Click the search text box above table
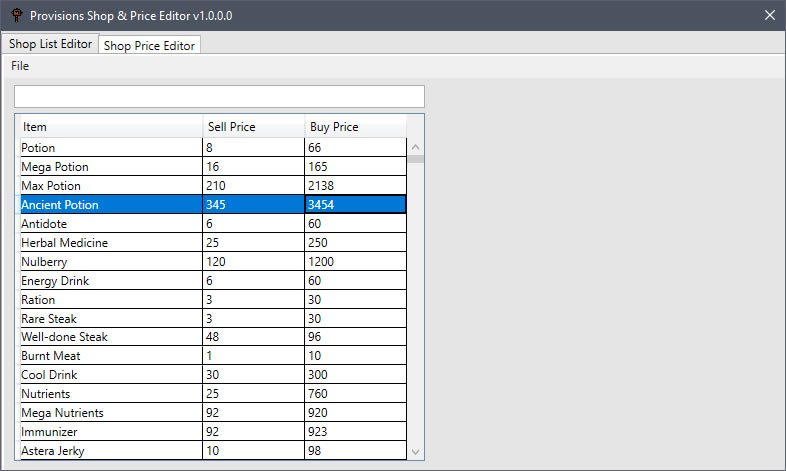Screen dimensions: 786x471 (x=219, y=96)
